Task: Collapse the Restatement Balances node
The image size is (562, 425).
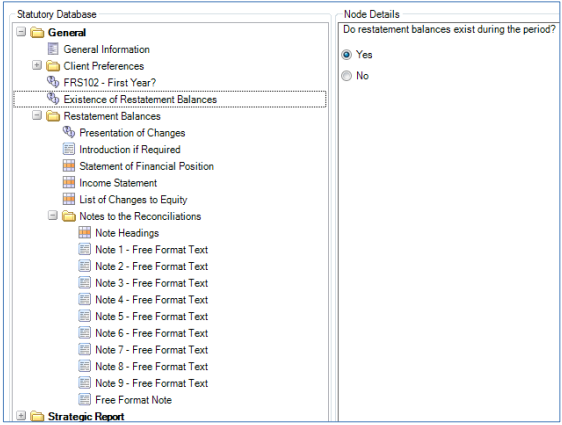Action: click(37, 115)
